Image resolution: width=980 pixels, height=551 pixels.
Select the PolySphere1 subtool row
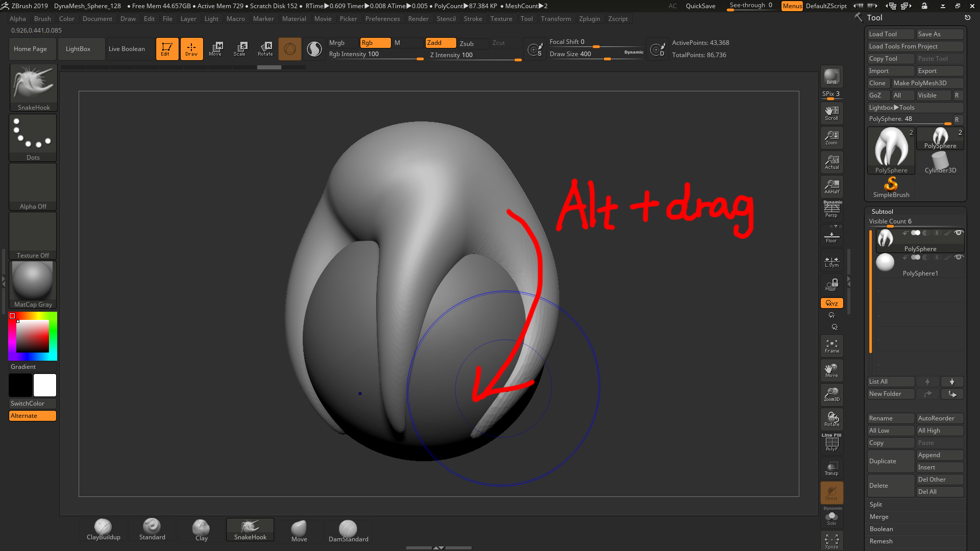coord(920,265)
